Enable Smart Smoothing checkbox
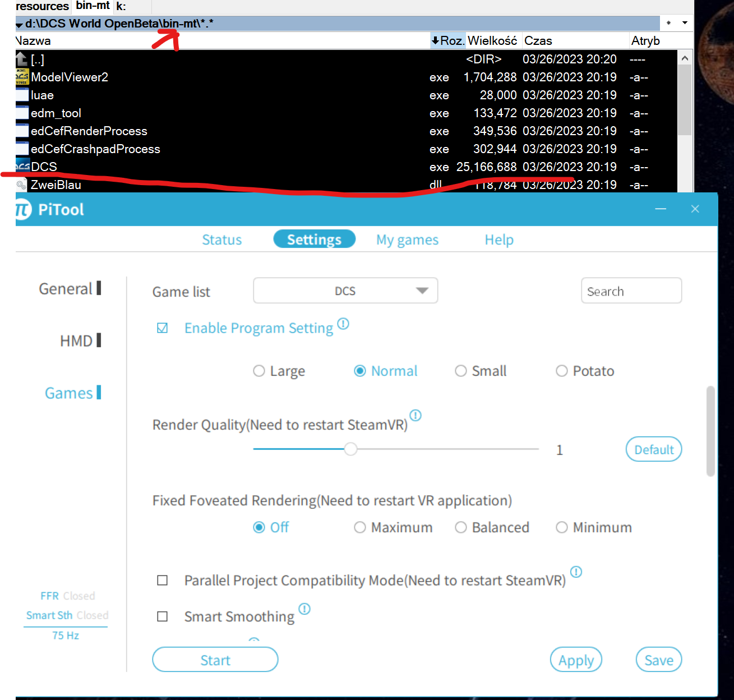The height and width of the screenshot is (700, 734). 163,616
